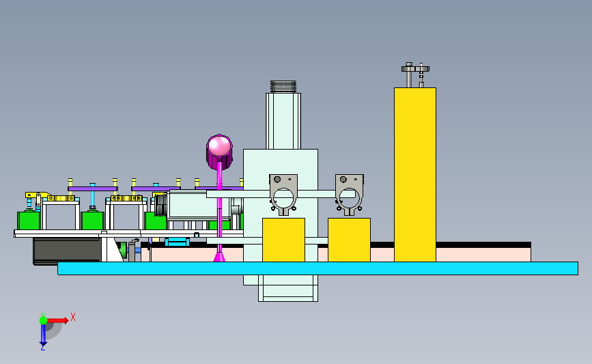Pick the leftmost purple plate
The image size is (592, 364).
[93, 188]
